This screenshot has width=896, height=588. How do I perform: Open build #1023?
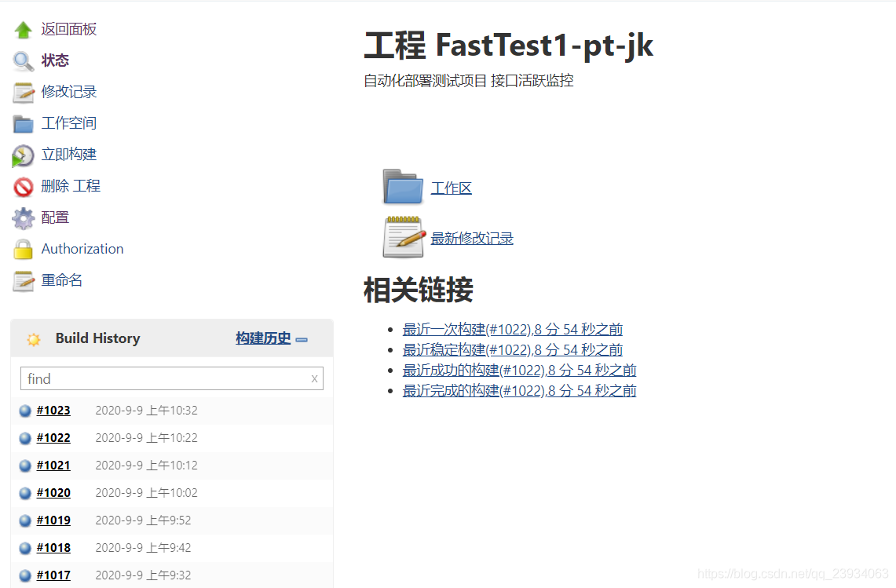(x=53, y=411)
